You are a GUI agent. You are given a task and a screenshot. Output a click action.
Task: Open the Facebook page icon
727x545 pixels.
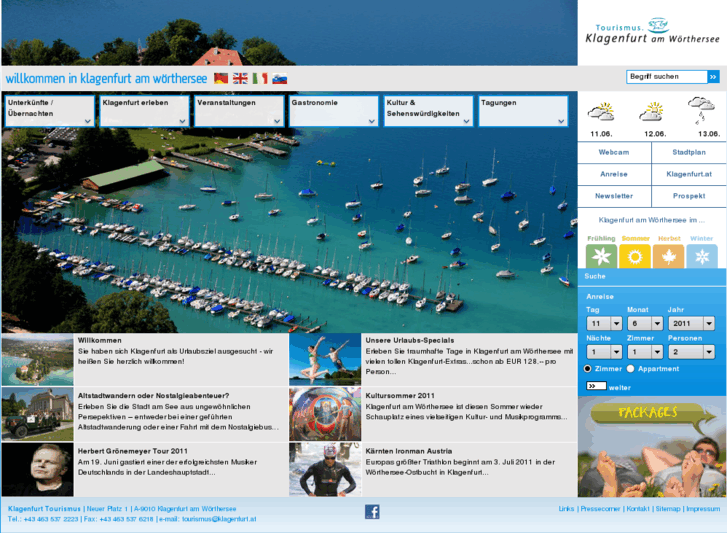coord(372,512)
